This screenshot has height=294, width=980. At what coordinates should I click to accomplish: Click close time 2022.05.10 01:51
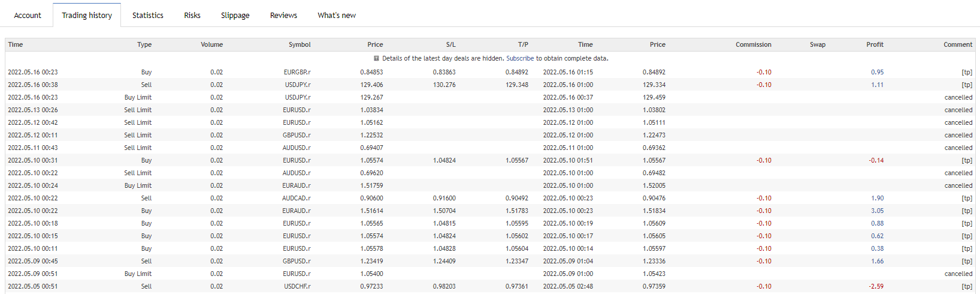[568, 160]
